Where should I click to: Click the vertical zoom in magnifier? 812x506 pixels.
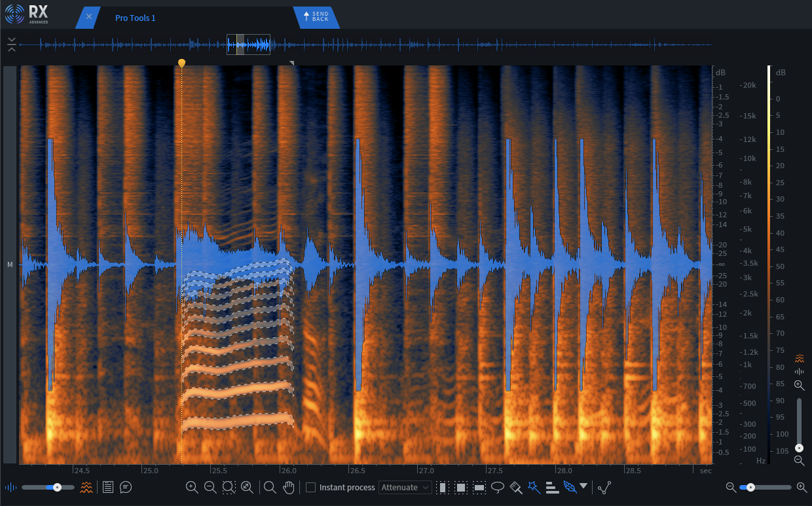click(799, 386)
